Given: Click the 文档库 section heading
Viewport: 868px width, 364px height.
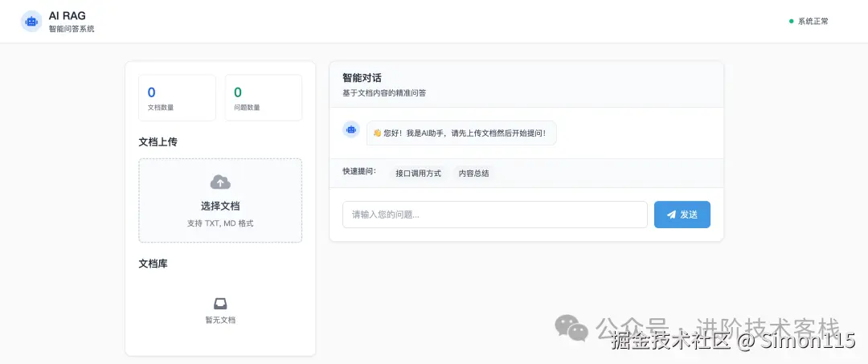Looking at the screenshot, I should pos(154,264).
